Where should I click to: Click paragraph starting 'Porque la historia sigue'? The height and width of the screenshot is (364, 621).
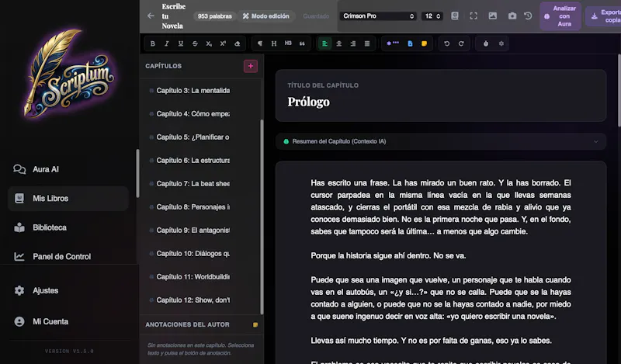click(x=388, y=256)
